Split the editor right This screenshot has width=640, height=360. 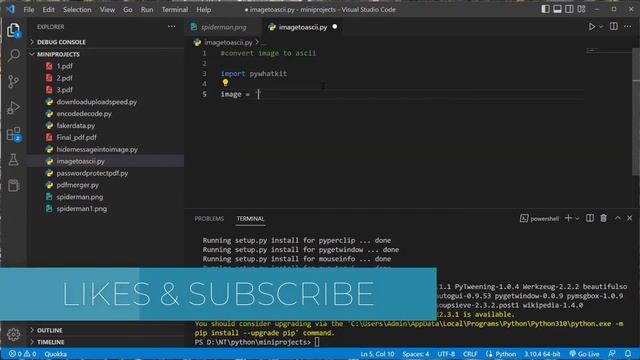[x=613, y=27]
